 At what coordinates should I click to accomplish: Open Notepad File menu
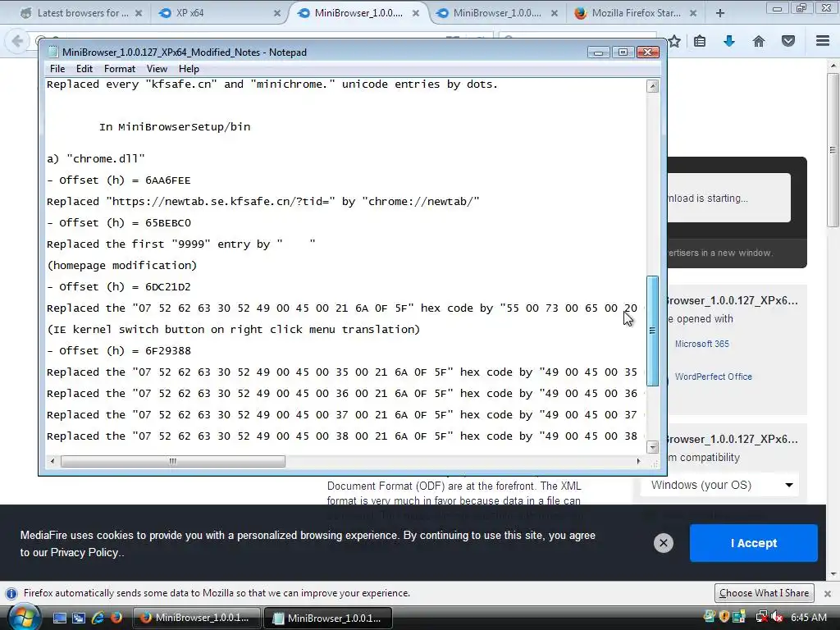[x=57, y=69]
